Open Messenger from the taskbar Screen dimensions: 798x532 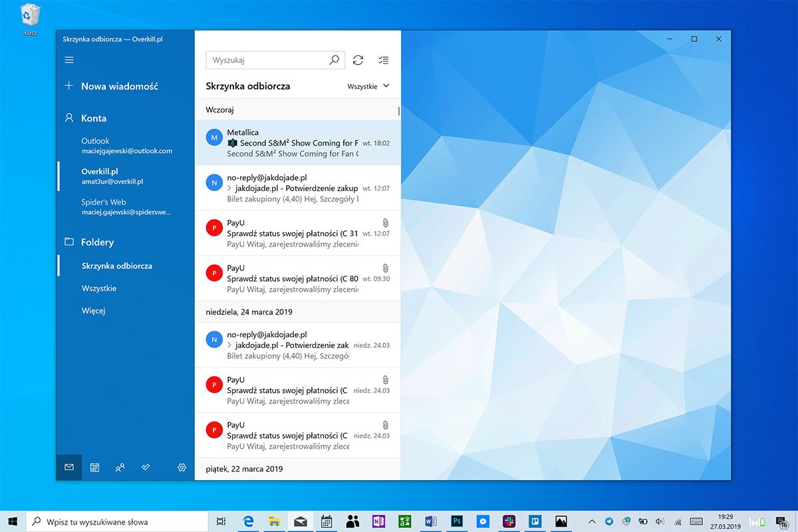[x=483, y=521]
